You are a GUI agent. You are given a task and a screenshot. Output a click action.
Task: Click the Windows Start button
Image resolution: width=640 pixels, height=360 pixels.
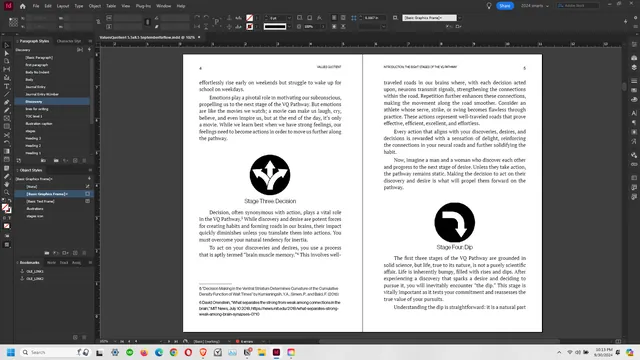[11, 352]
